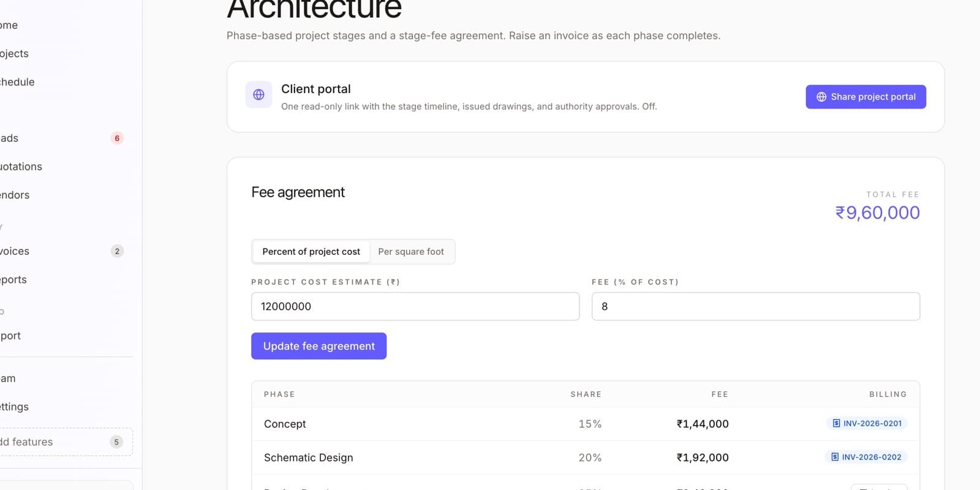Click the SHARE column header
The height and width of the screenshot is (490, 980).
point(586,394)
